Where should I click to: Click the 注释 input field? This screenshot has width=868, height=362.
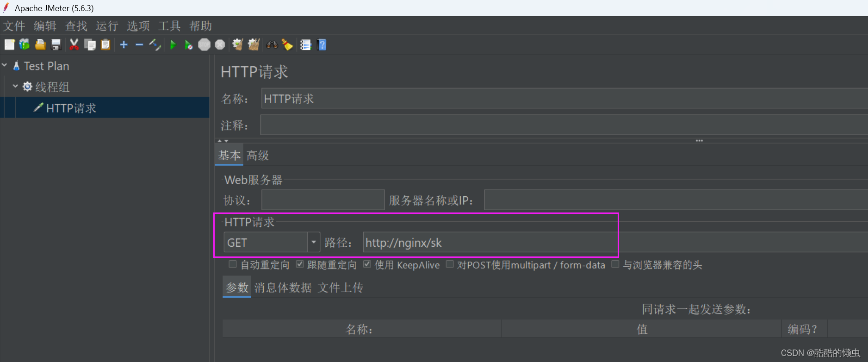[x=564, y=125]
